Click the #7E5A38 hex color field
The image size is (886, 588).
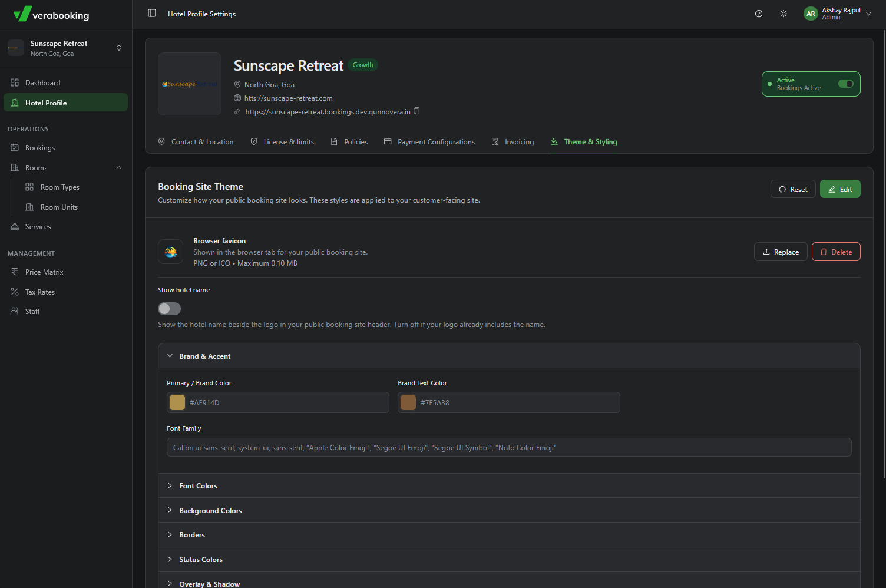[x=509, y=402]
